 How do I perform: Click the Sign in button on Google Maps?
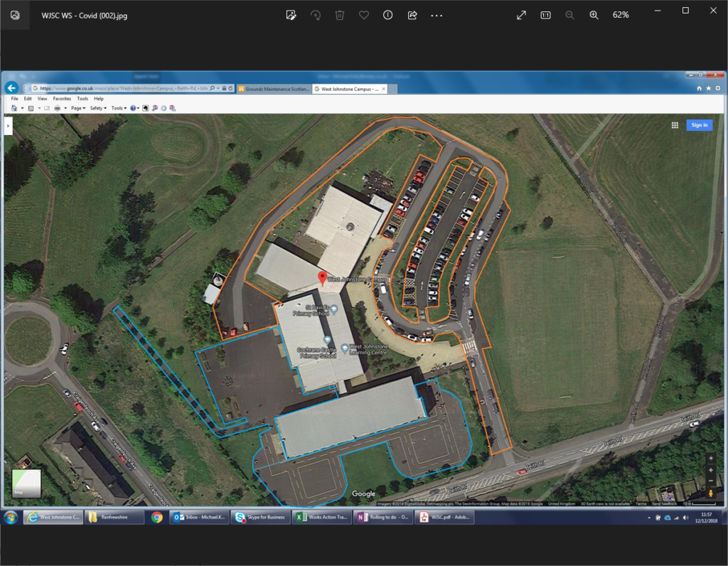[699, 124]
